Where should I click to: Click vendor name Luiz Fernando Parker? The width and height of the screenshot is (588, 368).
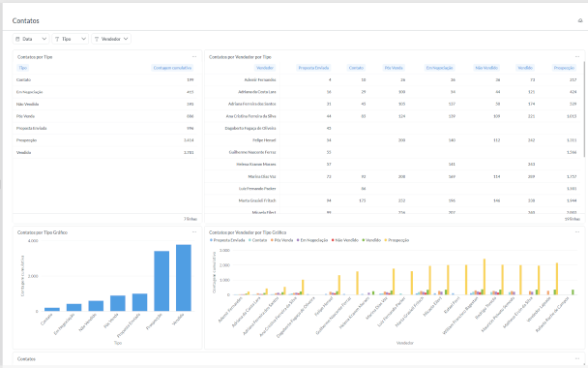point(257,189)
